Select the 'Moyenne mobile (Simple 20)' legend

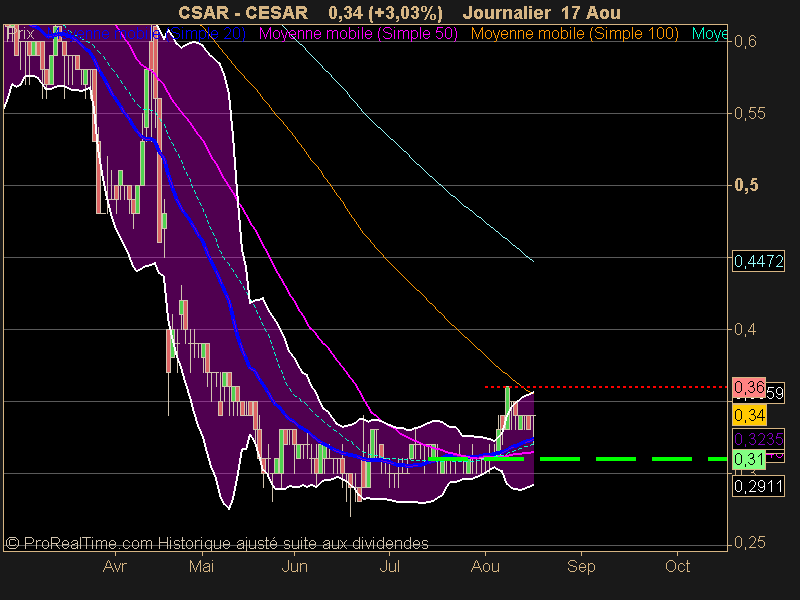point(145,34)
